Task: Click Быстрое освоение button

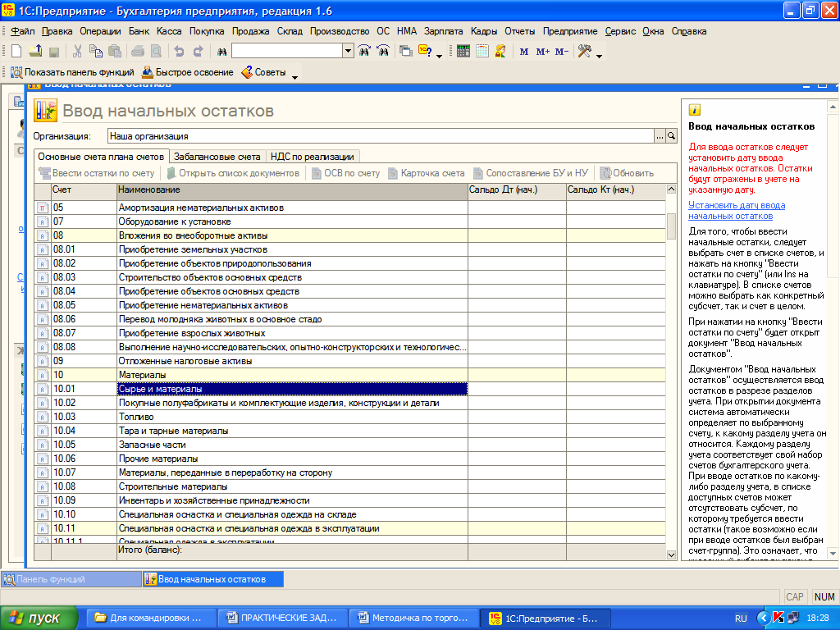Action: 188,72
